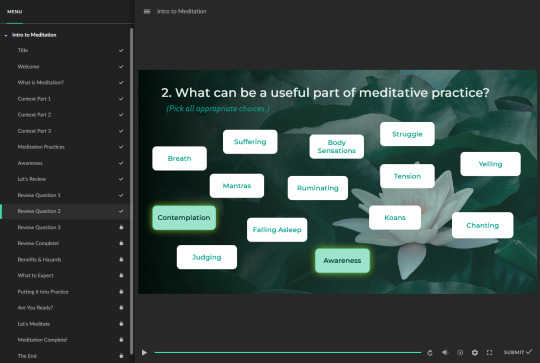
Task: Select the Chanting answer choice
Action: click(x=482, y=225)
